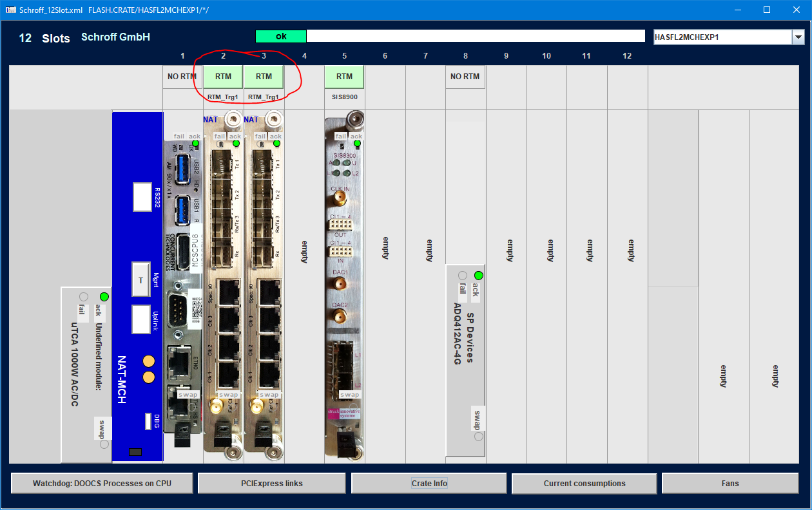812x510 pixels.
Task: Click the lower orange LED on NAT-MCH
Action: click(x=149, y=377)
